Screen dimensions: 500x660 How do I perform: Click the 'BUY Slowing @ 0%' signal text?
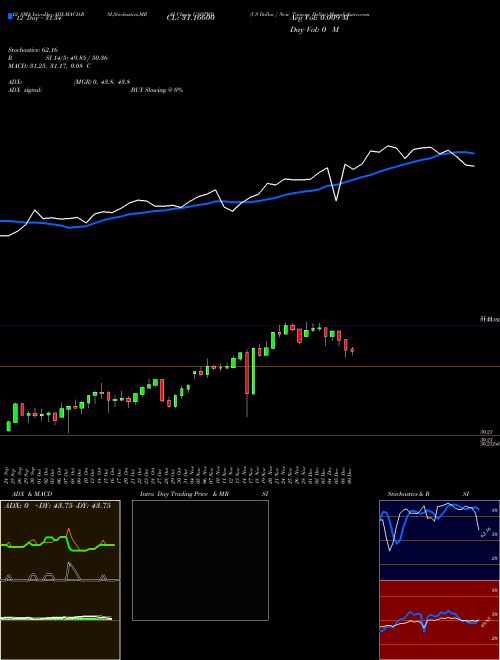(157, 90)
